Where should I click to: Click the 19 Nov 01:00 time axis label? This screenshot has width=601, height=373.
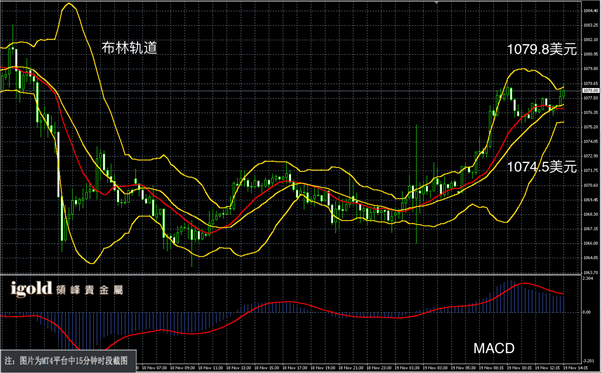[408, 368]
